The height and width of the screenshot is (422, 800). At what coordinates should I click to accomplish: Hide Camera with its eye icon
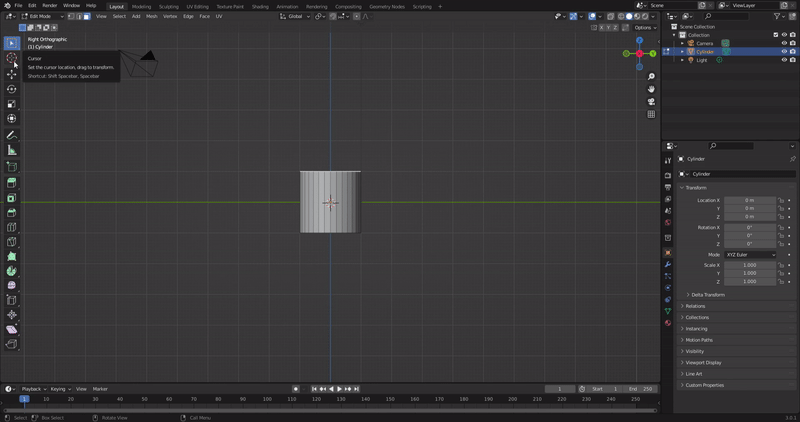784,43
